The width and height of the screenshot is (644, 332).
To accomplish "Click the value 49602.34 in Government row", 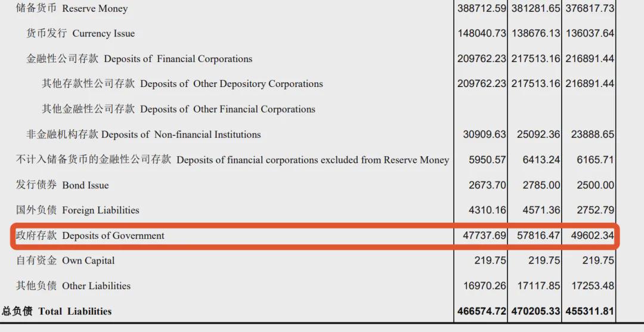I will click(593, 235).
